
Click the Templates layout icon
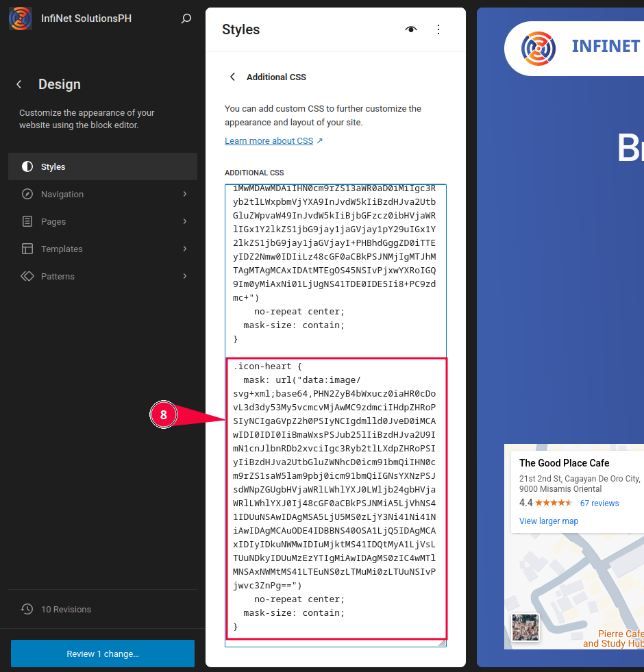pyautogui.click(x=27, y=249)
